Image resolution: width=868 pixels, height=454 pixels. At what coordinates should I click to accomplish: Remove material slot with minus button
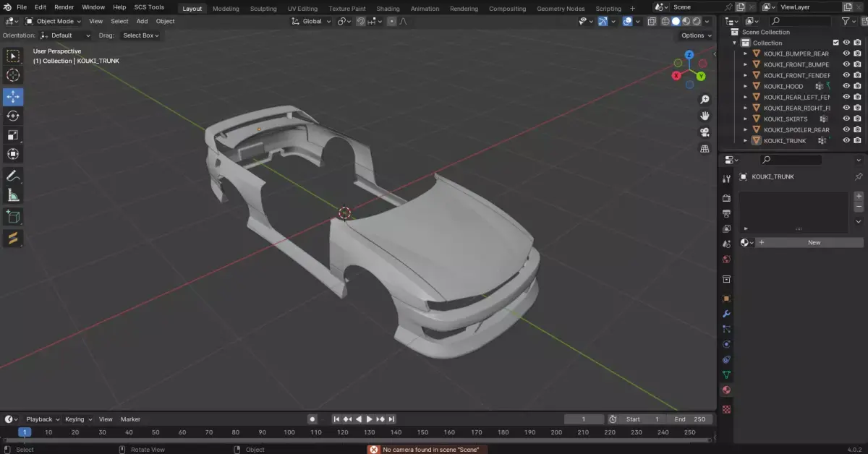point(859,207)
